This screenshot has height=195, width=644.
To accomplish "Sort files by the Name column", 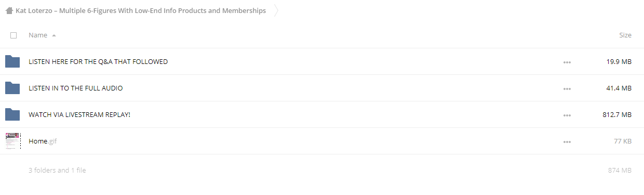I will pos(38,35).
